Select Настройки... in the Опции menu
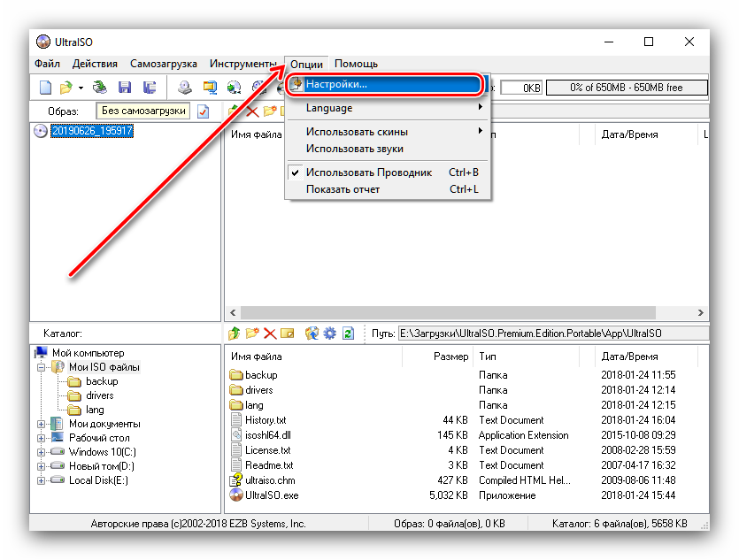This screenshot has height=560, width=739. 336,84
